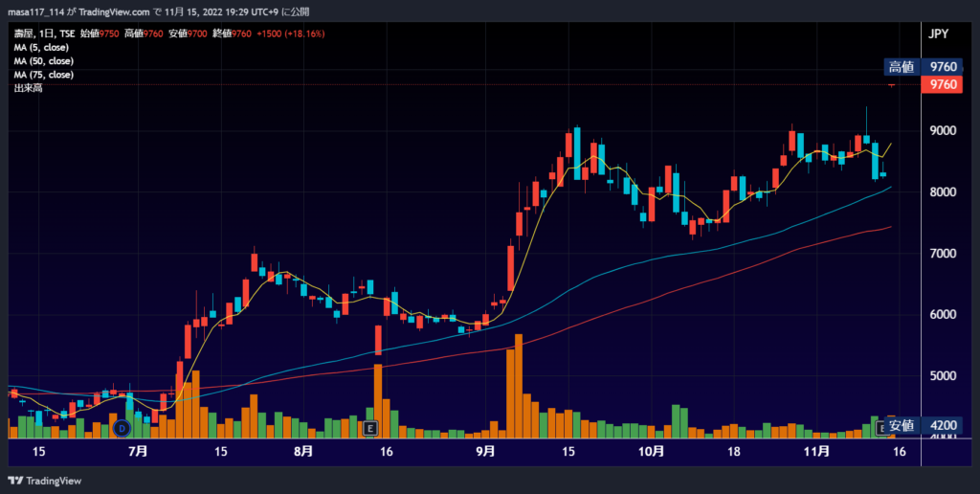
Task: Click the 8000 price axis label
Action: pyautogui.click(x=943, y=192)
